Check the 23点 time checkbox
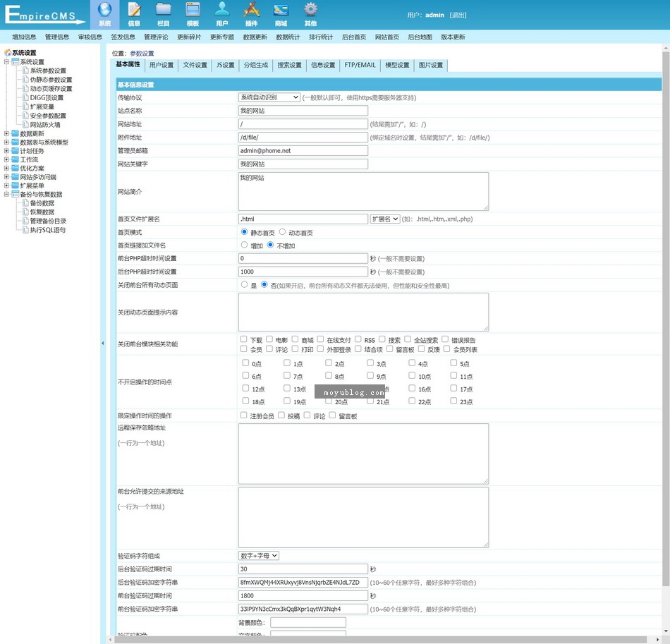Image resolution: width=670 pixels, height=644 pixels. (x=453, y=401)
